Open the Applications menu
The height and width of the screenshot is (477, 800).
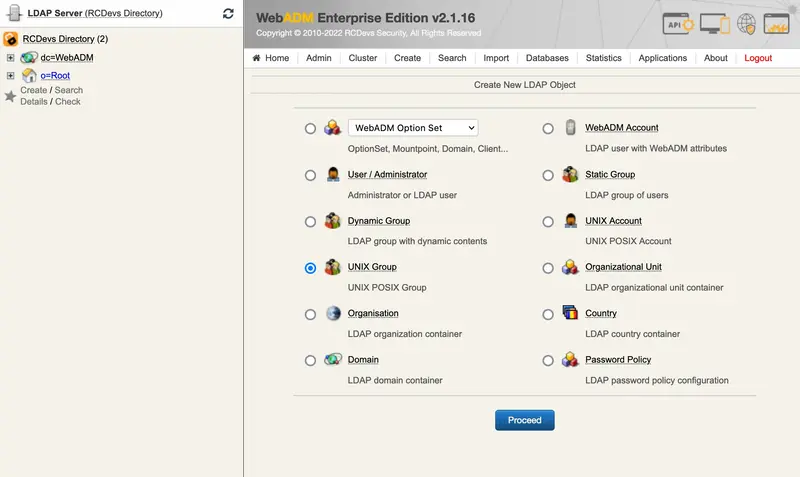(x=662, y=58)
